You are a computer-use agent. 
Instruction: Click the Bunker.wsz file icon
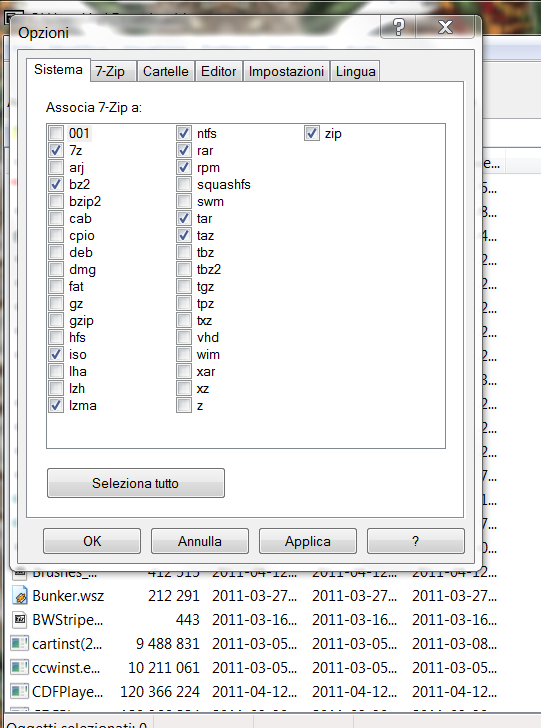[20, 596]
